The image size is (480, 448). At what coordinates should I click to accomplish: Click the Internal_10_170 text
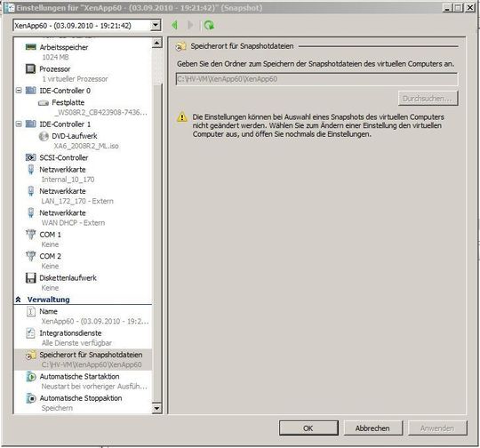tap(68, 180)
